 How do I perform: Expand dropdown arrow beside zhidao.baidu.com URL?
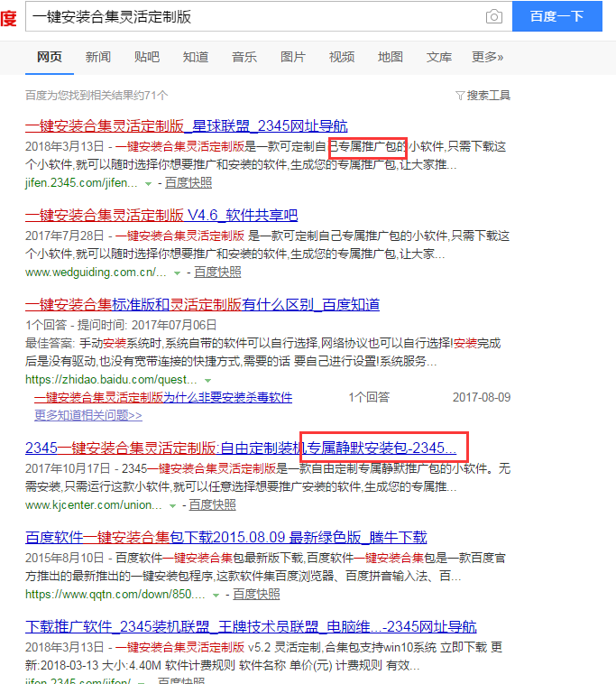(x=208, y=381)
